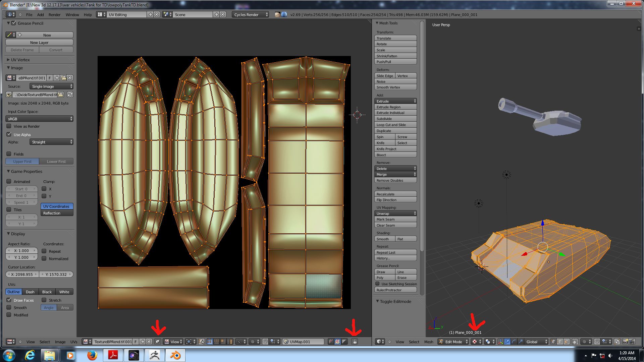644x362 pixels.
Task: Reload image icon next to OxideTextureBPRend path
Action: point(70,95)
